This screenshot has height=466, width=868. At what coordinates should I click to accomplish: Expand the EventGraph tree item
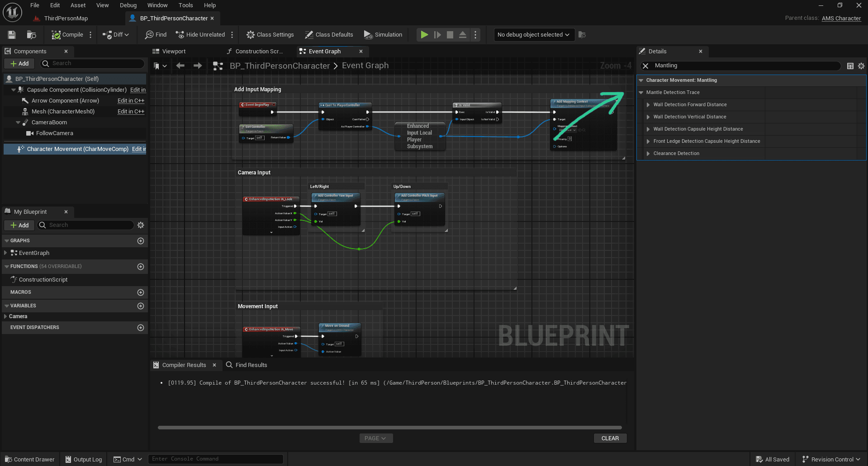[x=5, y=253]
